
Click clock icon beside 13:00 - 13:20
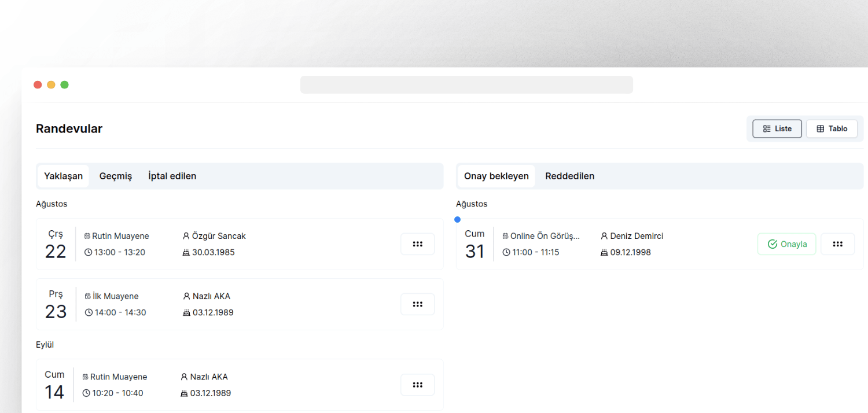88,252
